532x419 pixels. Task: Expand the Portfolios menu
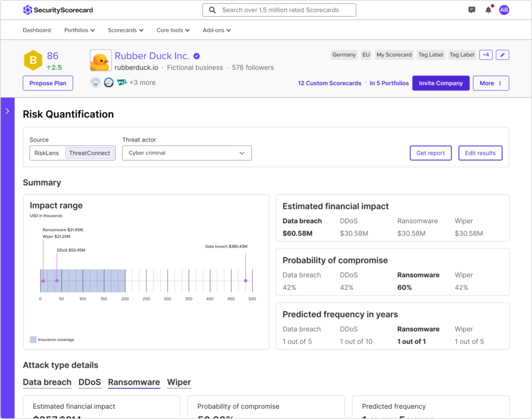(x=79, y=30)
